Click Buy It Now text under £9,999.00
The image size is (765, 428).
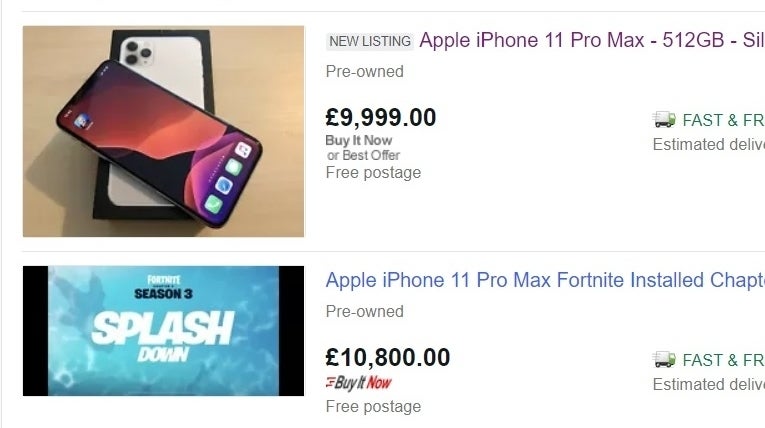[x=359, y=141]
